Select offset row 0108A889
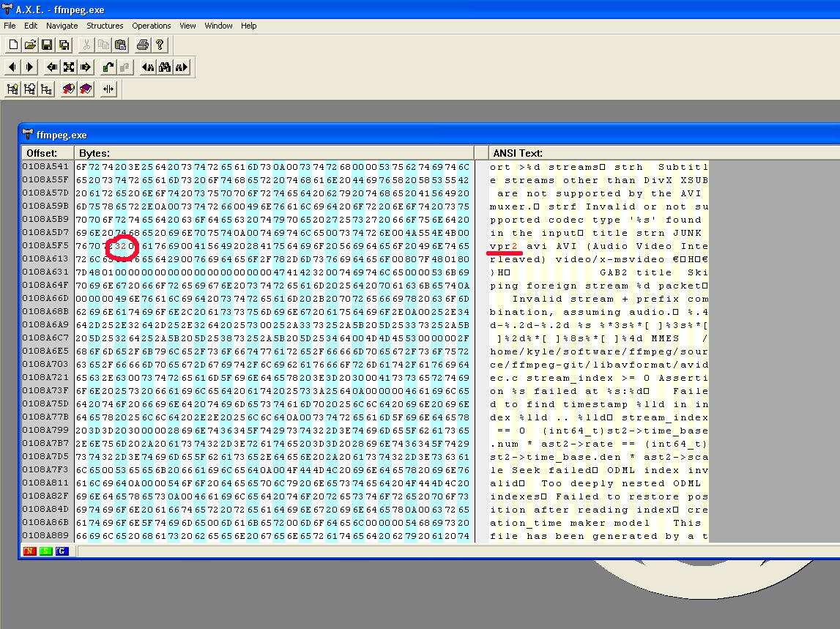The width and height of the screenshot is (840, 629). click(x=45, y=535)
